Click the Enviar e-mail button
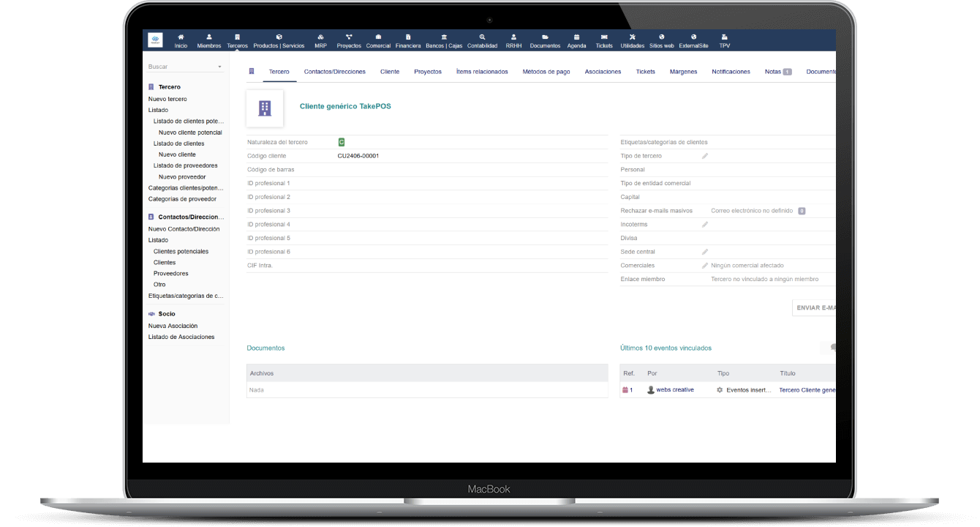The width and height of the screenshot is (980, 527). pos(814,307)
